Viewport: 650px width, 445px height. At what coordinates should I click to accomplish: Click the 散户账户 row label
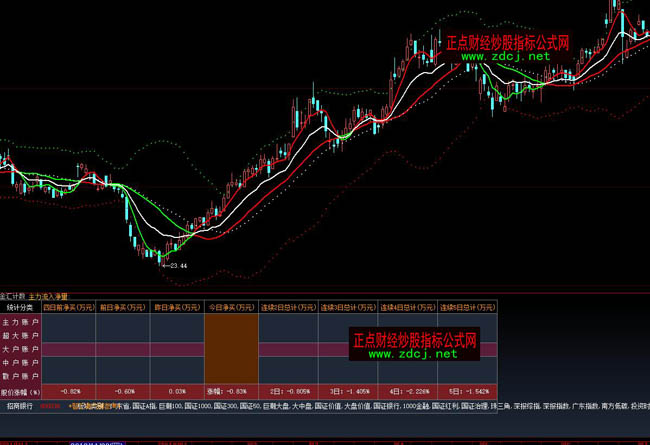click(20, 378)
